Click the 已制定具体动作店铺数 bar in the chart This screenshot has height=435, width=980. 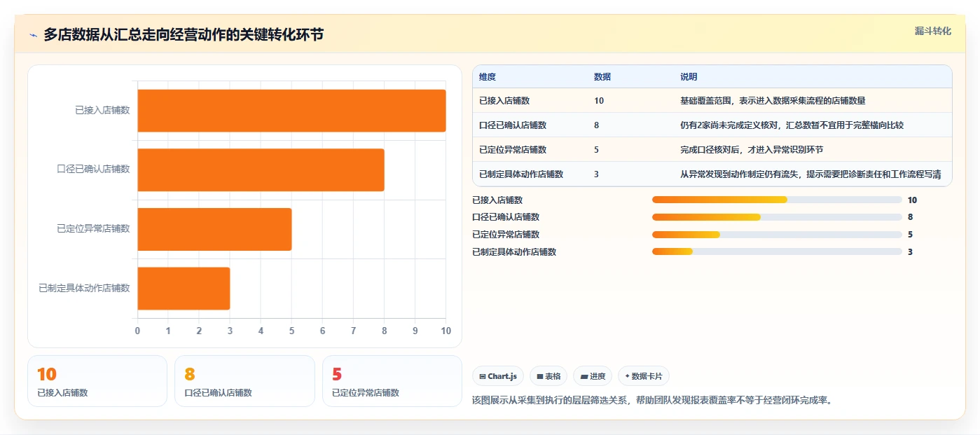coord(184,288)
